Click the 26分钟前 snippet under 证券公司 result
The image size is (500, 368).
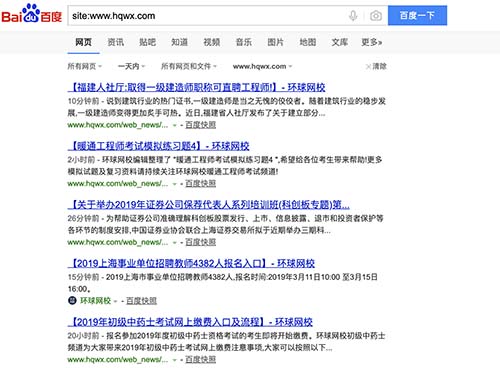[226, 224]
